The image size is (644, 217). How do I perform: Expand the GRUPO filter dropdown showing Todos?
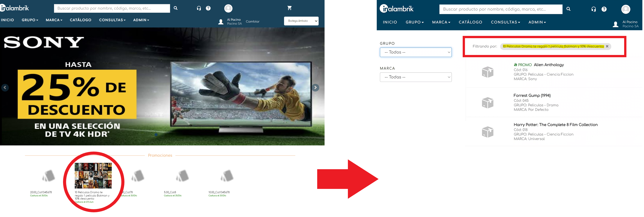(416, 52)
